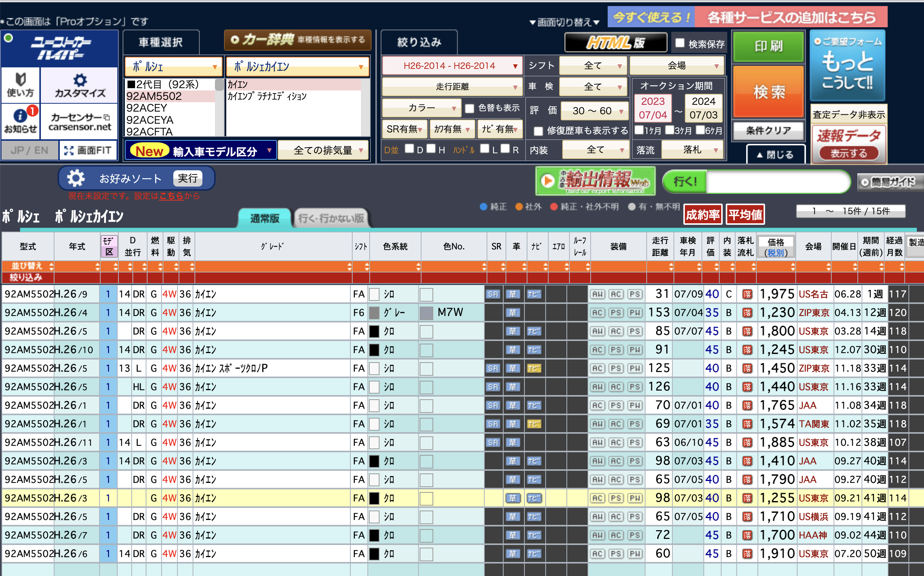The image size is (924, 576).
Task: Click the 画面FIT expand icon
Action: click(x=88, y=150)
